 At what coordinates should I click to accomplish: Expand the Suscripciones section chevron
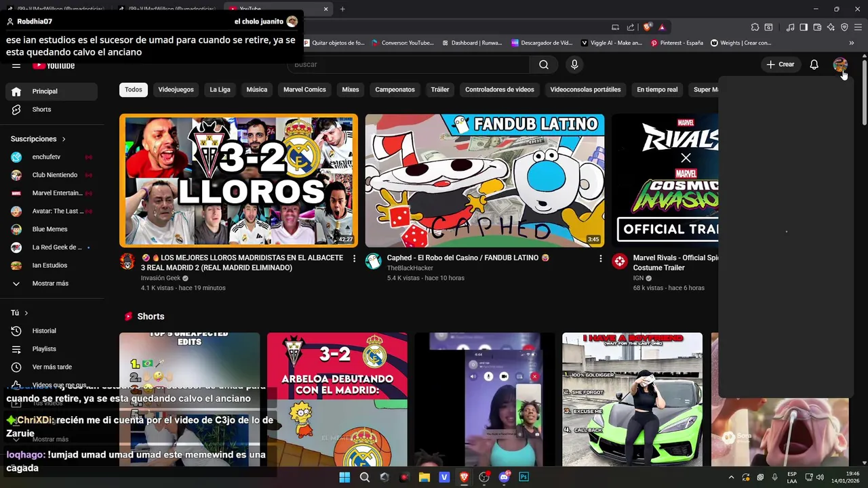pos(64,139)
